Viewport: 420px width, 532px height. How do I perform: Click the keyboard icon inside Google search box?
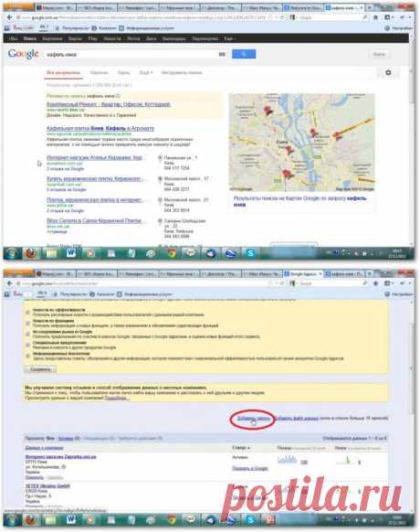[x=222, y=54]
